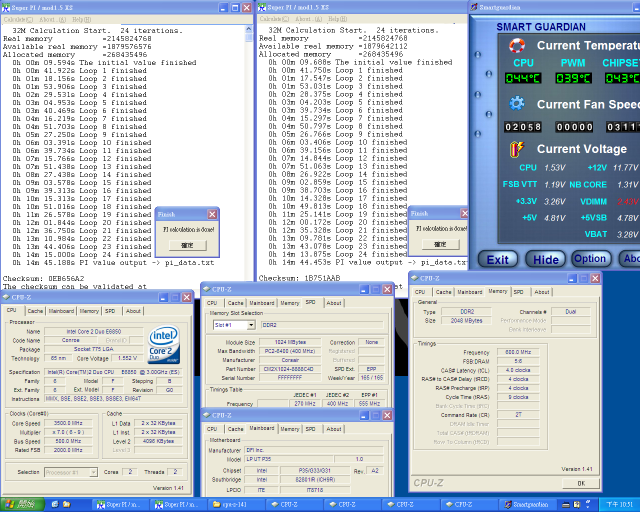The image size is (640, 512).
Task: Click the Intel Core 2 Duo logo
Action: [164, 344]
